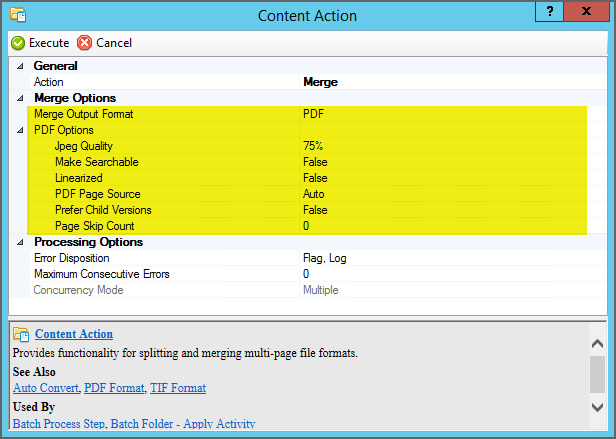
Task: Select the Prefer Child Versions value
Action: [x=315, y=210]
